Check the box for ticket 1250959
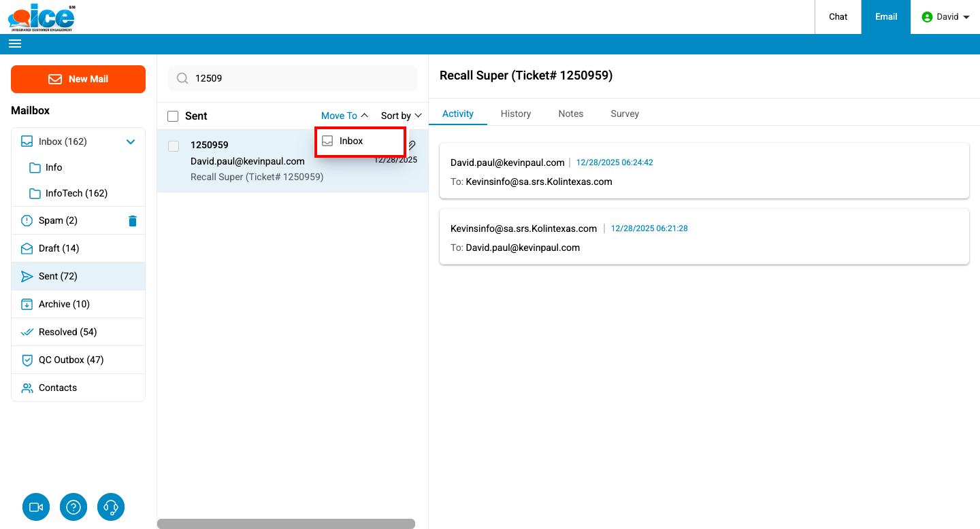The width and height of the screenshot is (980, 529). tap(174, 146)
